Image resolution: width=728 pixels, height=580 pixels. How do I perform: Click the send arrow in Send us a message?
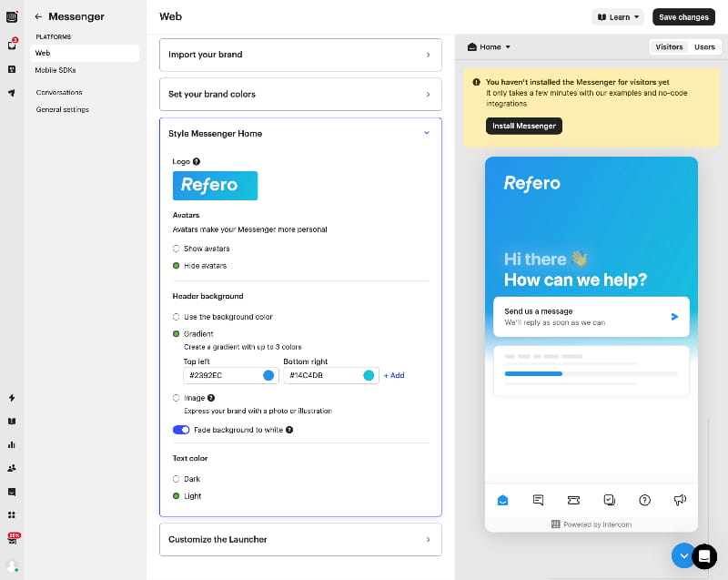point(674,317)
